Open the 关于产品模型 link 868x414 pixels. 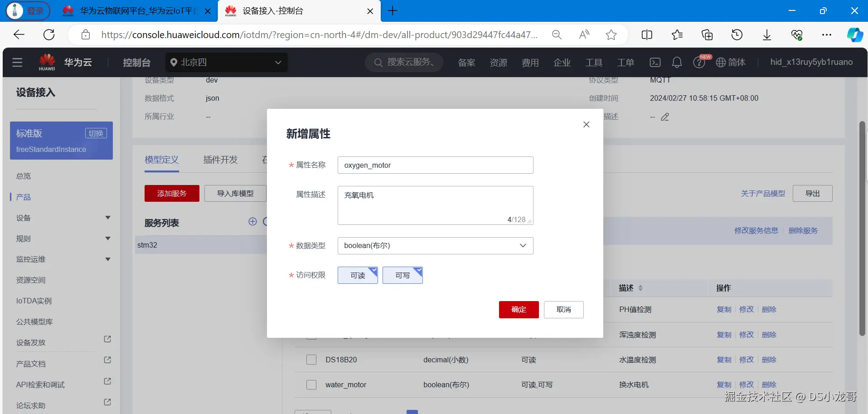pos(763,194)
